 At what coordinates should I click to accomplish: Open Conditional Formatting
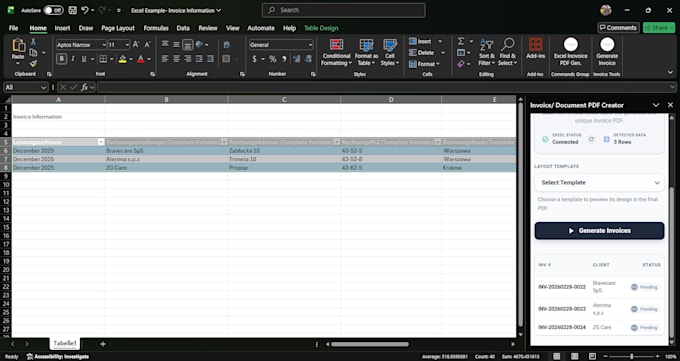click(336, 52)
